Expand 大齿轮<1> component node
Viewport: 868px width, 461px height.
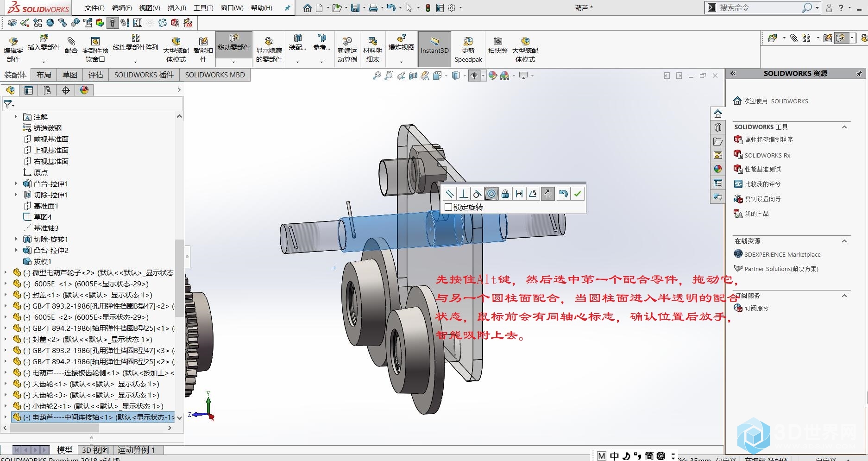(x=6, y=384)
